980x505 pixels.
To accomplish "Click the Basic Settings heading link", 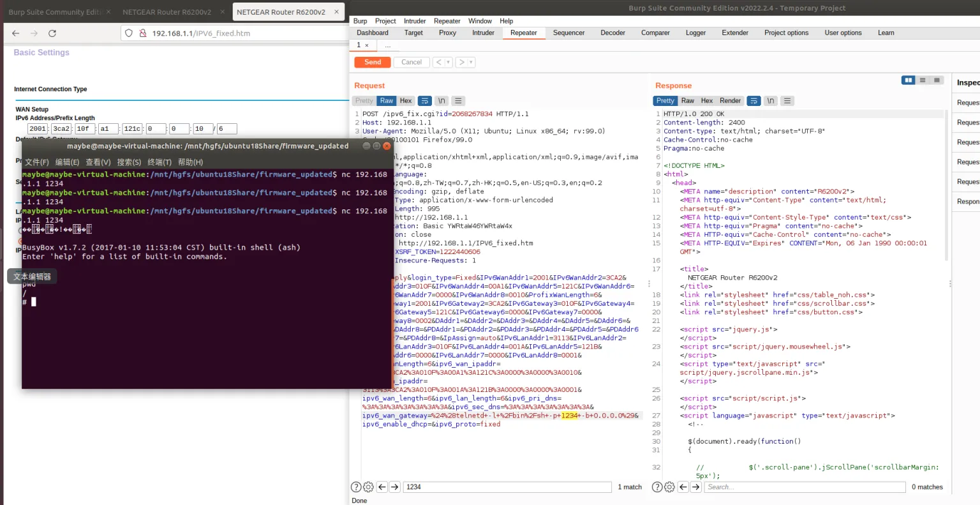I will 41,52.
